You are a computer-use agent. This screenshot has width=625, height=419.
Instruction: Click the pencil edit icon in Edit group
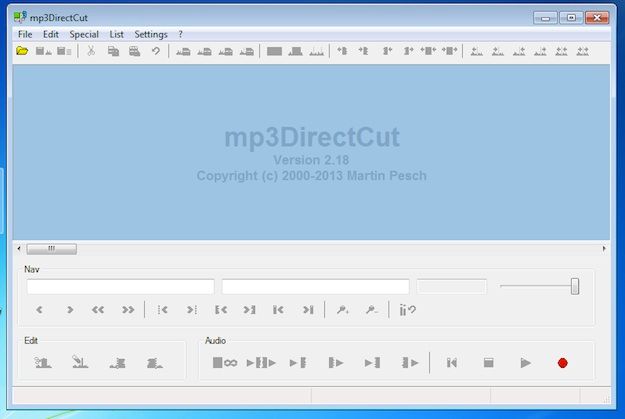(x=80, y=362)
